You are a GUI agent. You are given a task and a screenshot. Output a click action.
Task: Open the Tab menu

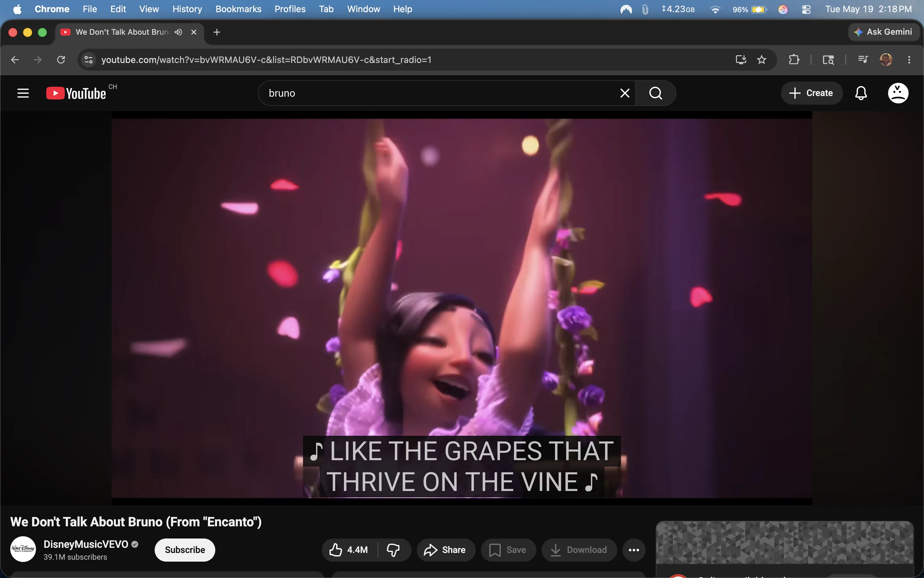click(326, 9)
